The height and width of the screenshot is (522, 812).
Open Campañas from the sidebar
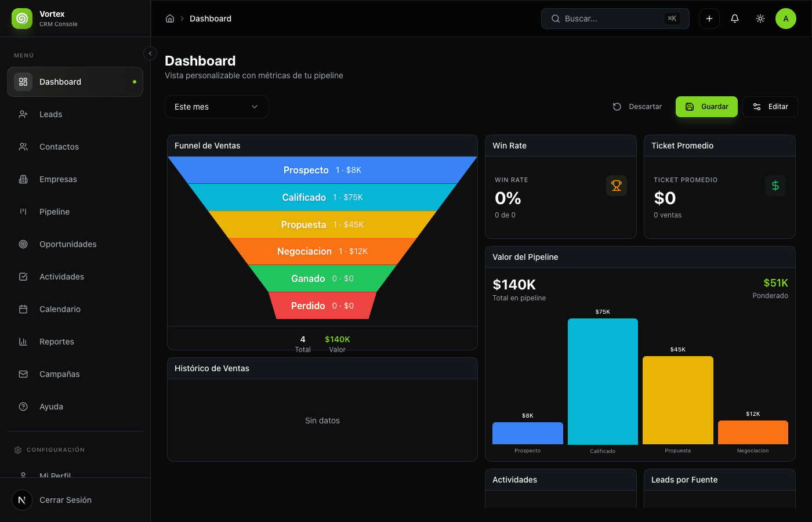tap(60, 374)
